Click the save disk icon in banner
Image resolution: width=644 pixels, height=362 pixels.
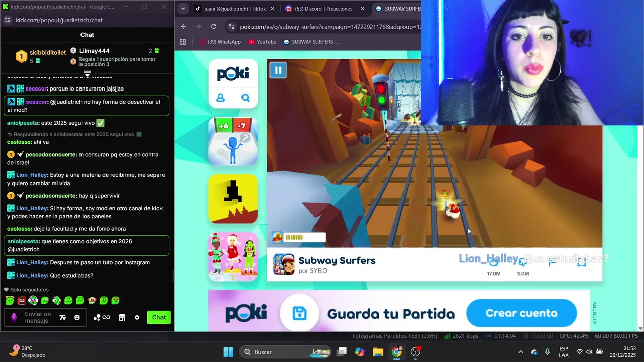[x=300, y=314]
